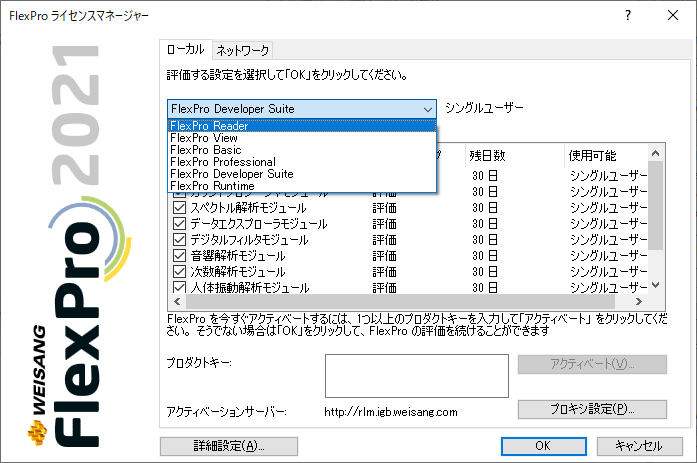Image resolution: width=697 pixels, height=463 pixels.
Task: Open the ローカル tab
Action: tap(186, 50)
